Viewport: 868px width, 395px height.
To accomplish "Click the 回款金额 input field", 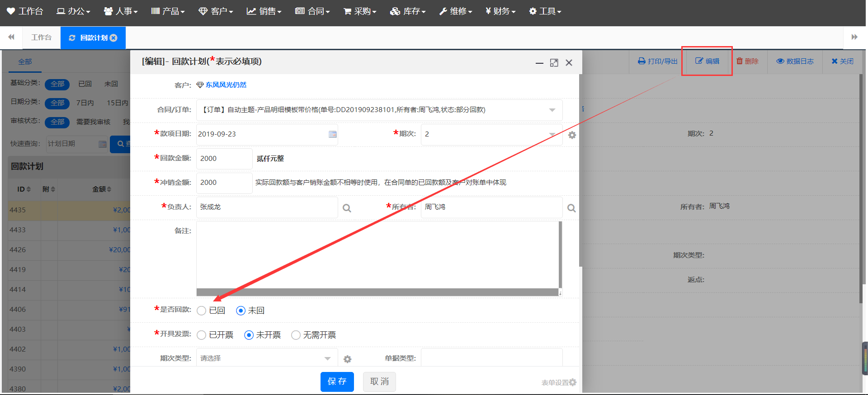I will pyautogui.click(x=224, y=159).
